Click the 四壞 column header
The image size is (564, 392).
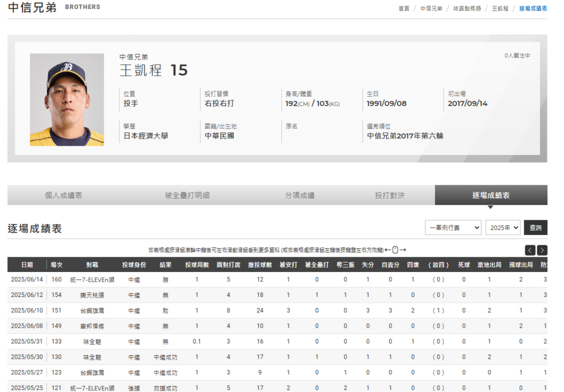pos(413,265)
